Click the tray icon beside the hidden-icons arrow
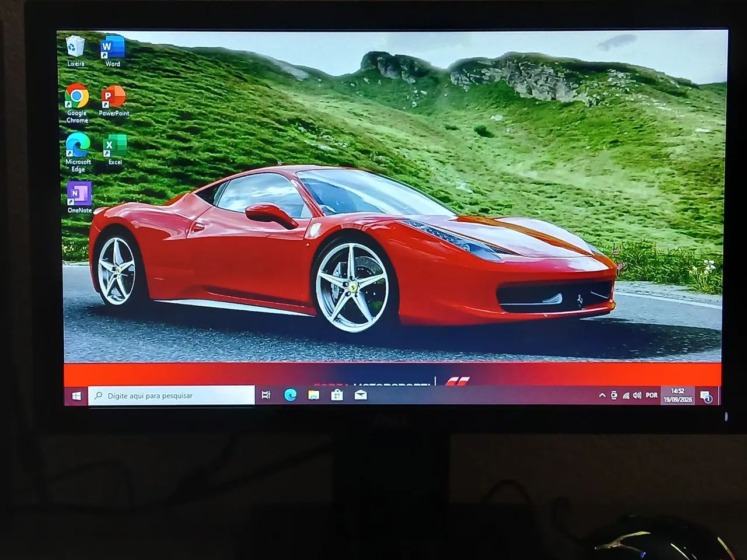747x560 pixels. (614, 395)
